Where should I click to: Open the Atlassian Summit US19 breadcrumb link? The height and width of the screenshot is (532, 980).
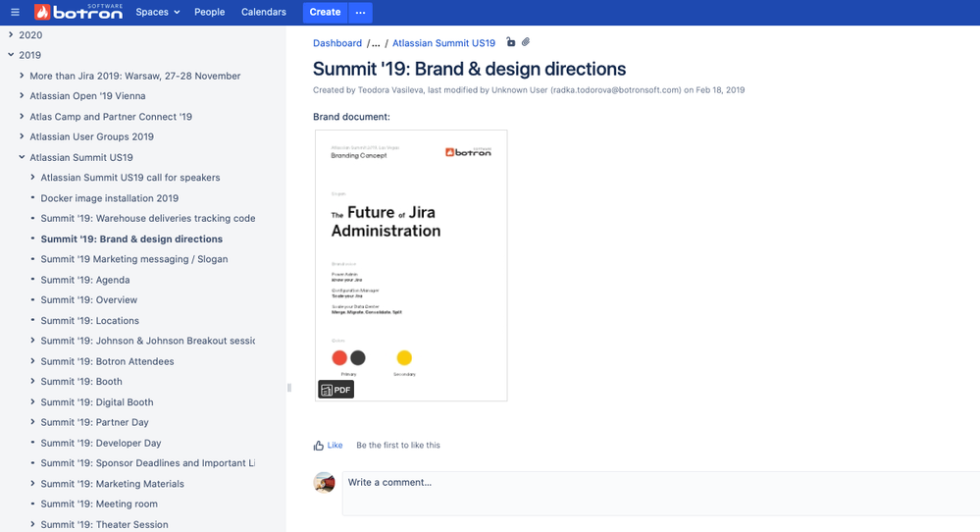tap(443, 43)
